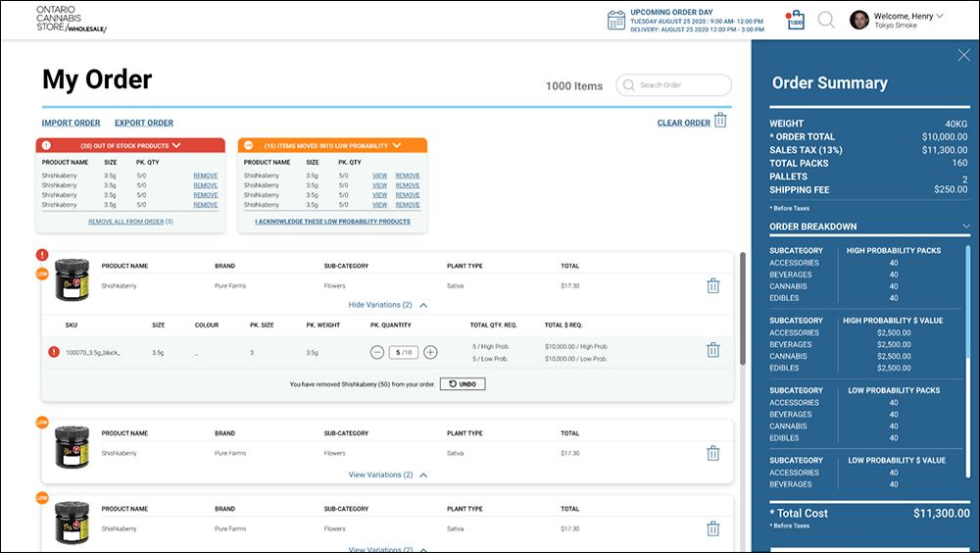
Task: Delete the second product card with trash icon
Action: tap(713, 453)
